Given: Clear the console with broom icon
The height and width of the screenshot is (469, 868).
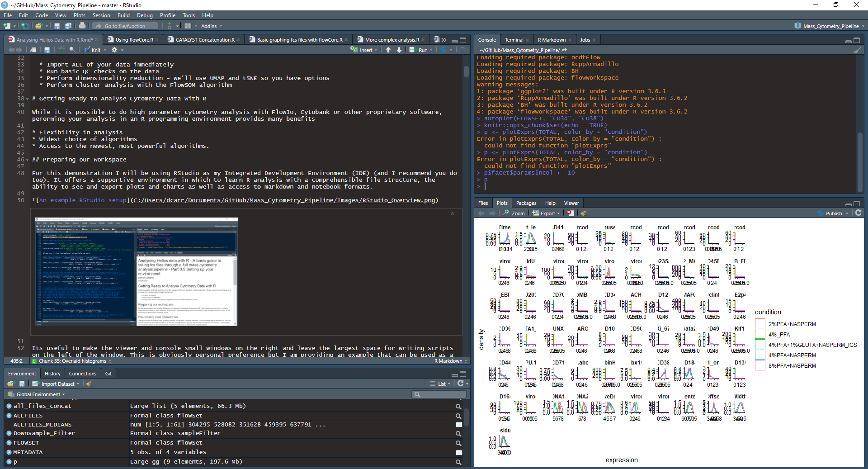Looking at the screenshot, I should click(x=858, y=50).
